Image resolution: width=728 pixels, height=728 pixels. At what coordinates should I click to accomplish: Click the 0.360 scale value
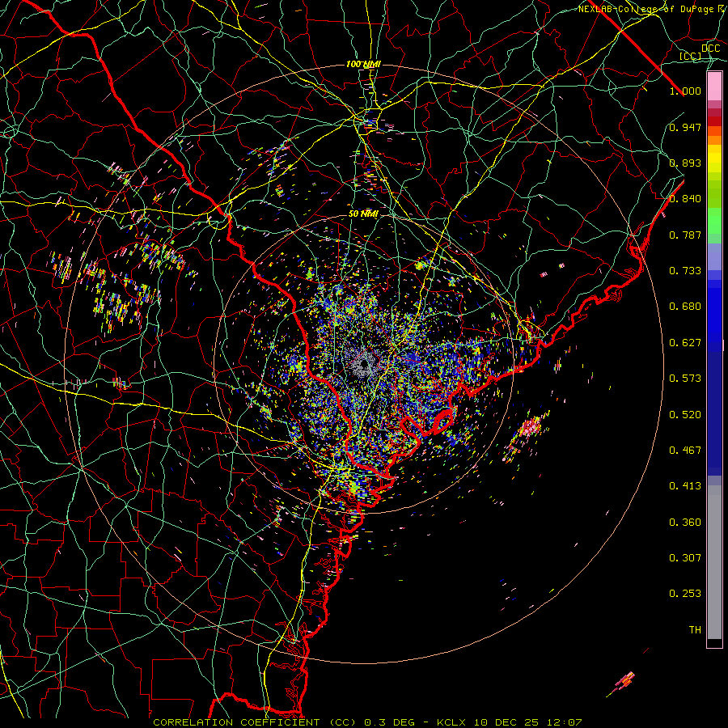685,523
